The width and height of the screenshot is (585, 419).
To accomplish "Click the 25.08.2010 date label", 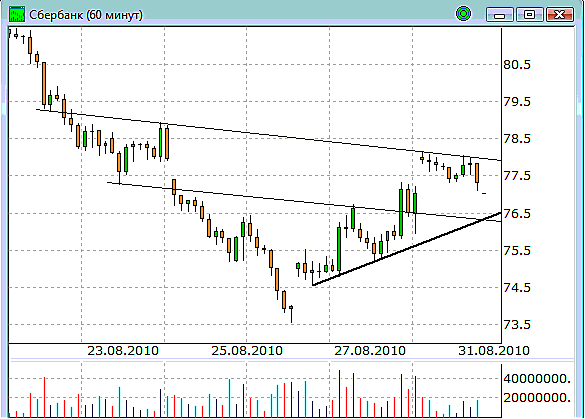I will [x=247, y=351].
